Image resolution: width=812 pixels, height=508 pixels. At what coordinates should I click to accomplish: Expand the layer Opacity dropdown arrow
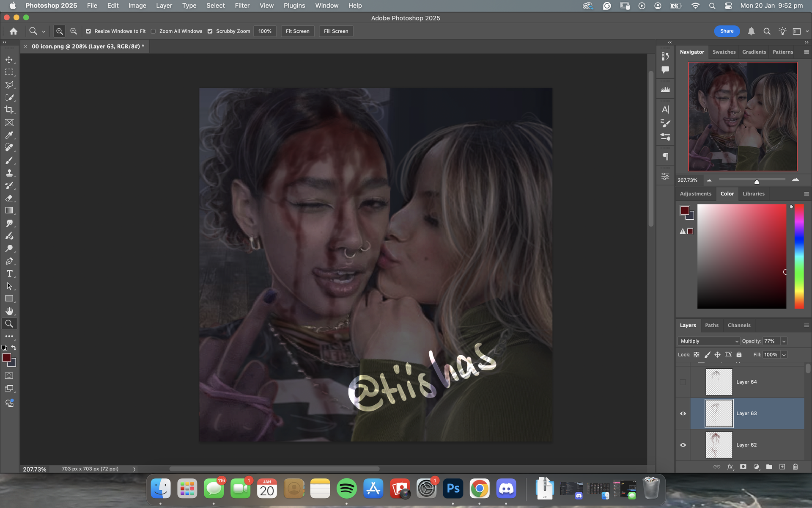click(784, 341)
